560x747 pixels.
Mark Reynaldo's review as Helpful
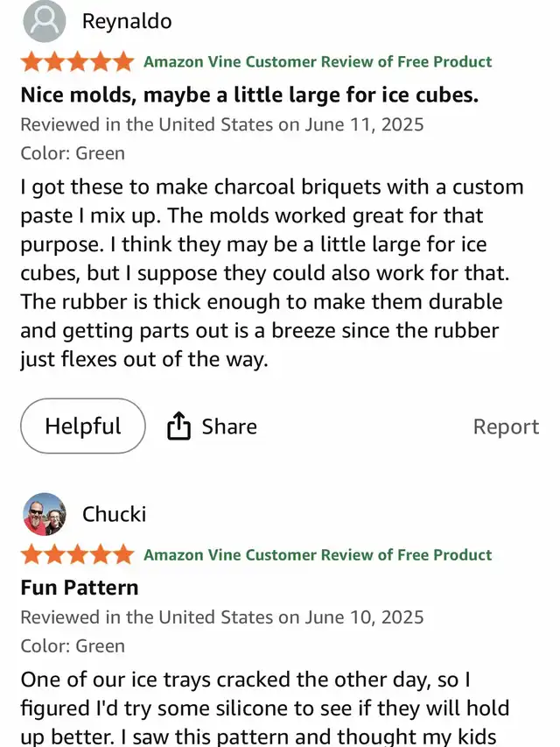[x=83, y=426]
